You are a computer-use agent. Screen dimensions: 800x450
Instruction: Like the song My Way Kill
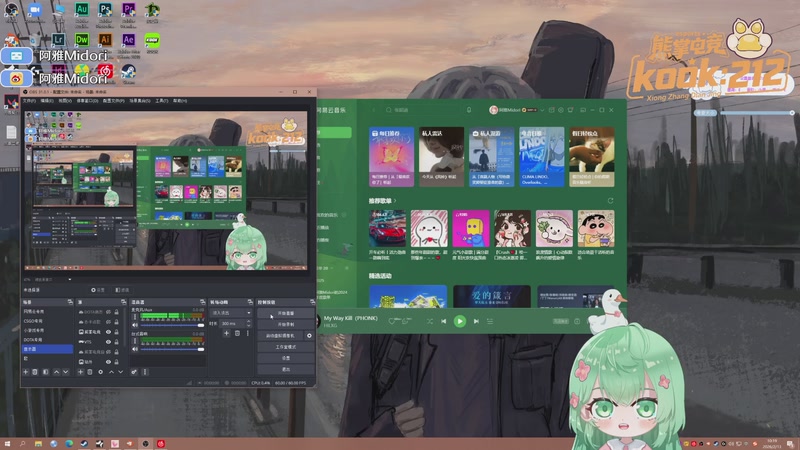tap(392, 321)
